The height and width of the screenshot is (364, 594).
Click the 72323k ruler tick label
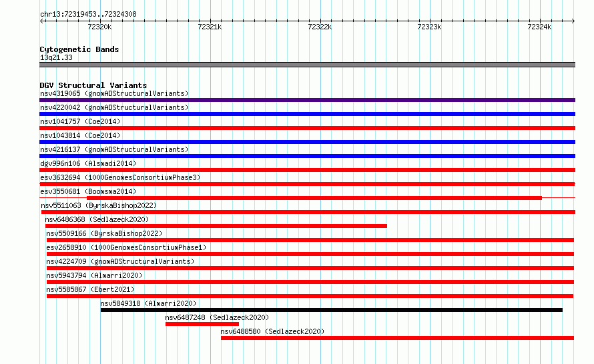tap(429, 27)
